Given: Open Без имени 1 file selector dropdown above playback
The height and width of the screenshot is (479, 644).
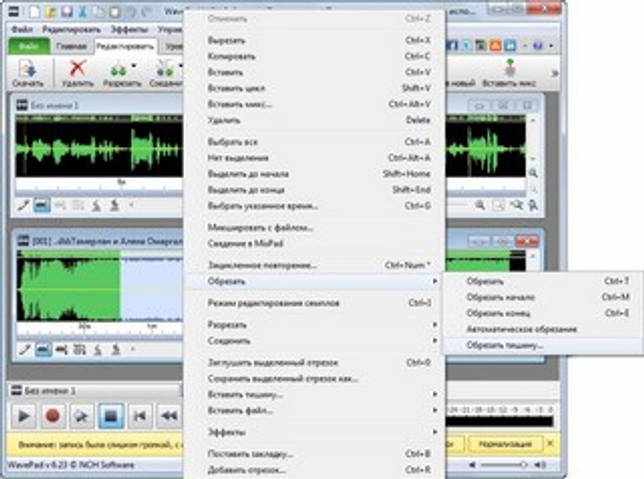Looking at the screenshot, I should (x=95, y=391).
